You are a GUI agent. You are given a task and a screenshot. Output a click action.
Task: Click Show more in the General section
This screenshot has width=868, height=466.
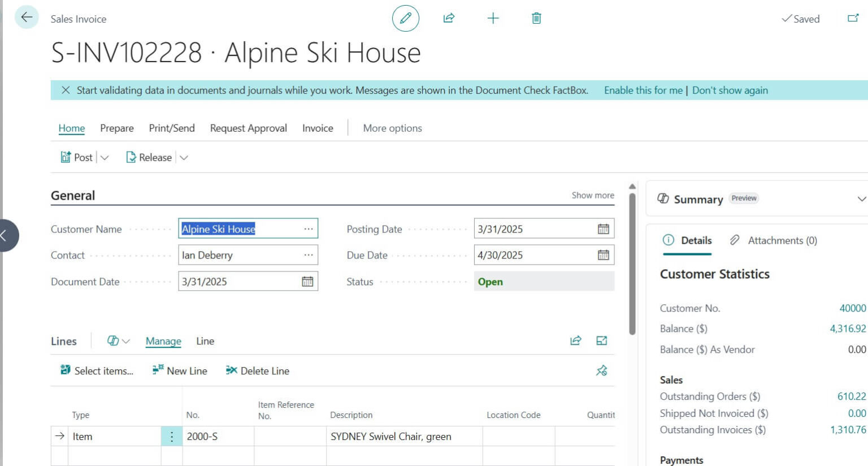pyautogui.click(x=592, y=195)
